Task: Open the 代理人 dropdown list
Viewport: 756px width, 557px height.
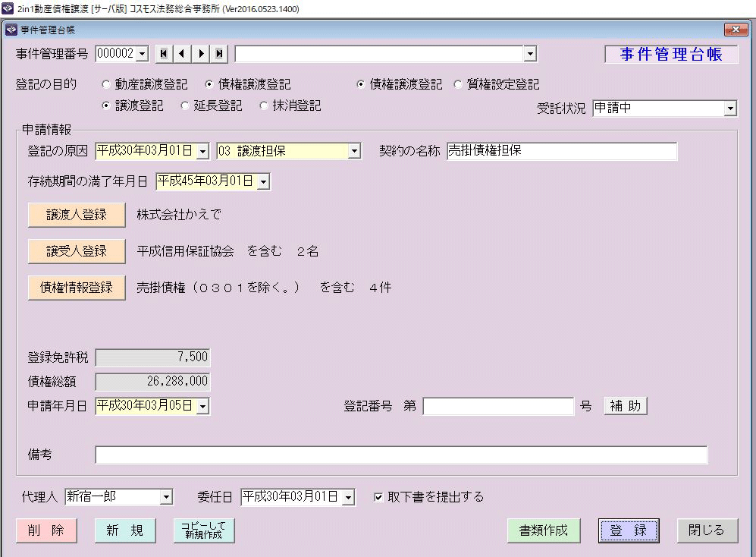Action: coord(167,498)
